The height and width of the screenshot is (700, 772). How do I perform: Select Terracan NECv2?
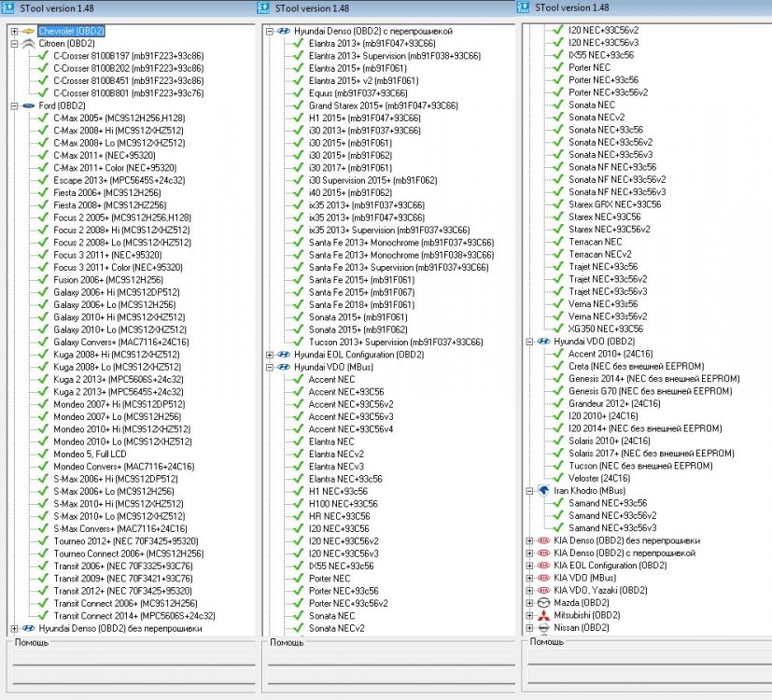point(600,254)
